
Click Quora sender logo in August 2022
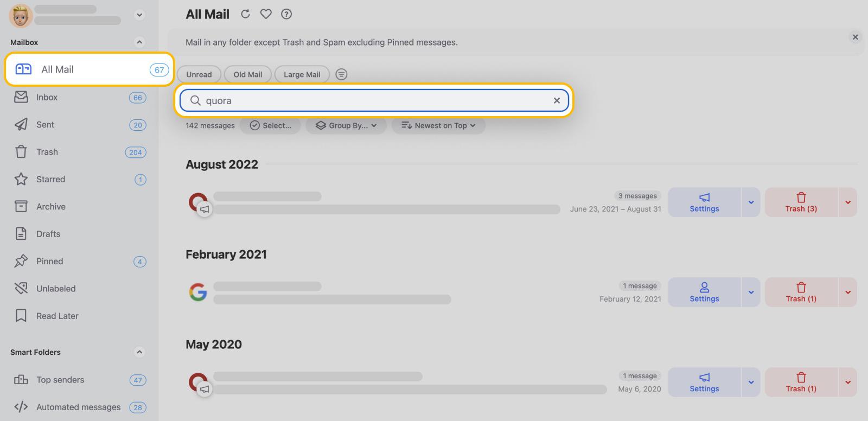[198, 202]
